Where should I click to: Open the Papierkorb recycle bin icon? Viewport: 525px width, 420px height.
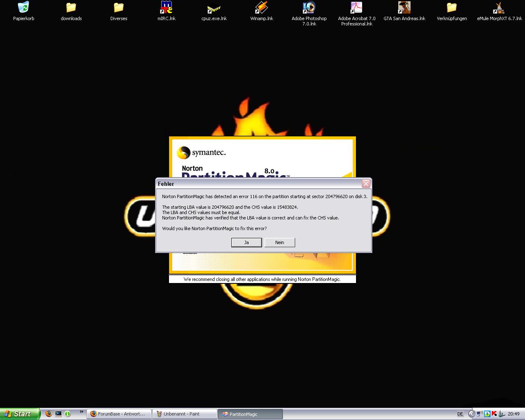click(24, 11)
